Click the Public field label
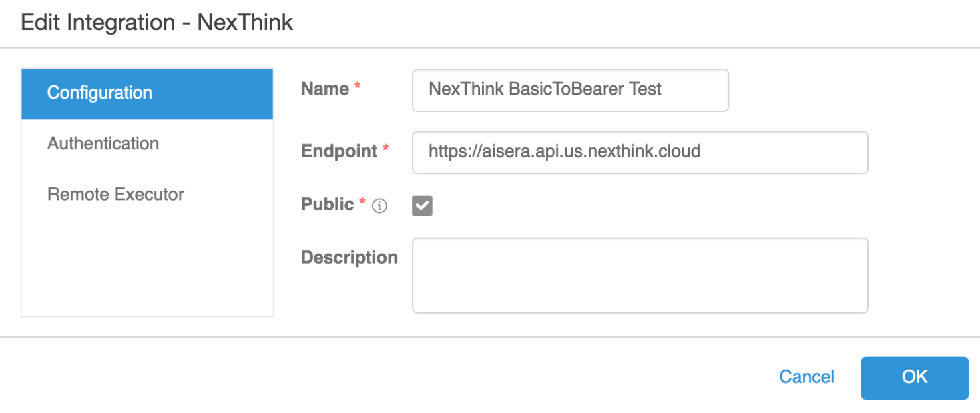This screenshot has height=413, width=980. [328, 205]
